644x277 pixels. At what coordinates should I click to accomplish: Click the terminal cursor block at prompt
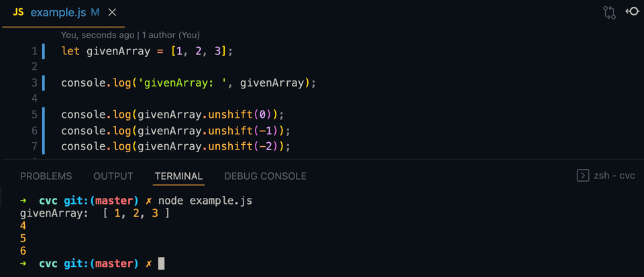(x=162, y=264)
